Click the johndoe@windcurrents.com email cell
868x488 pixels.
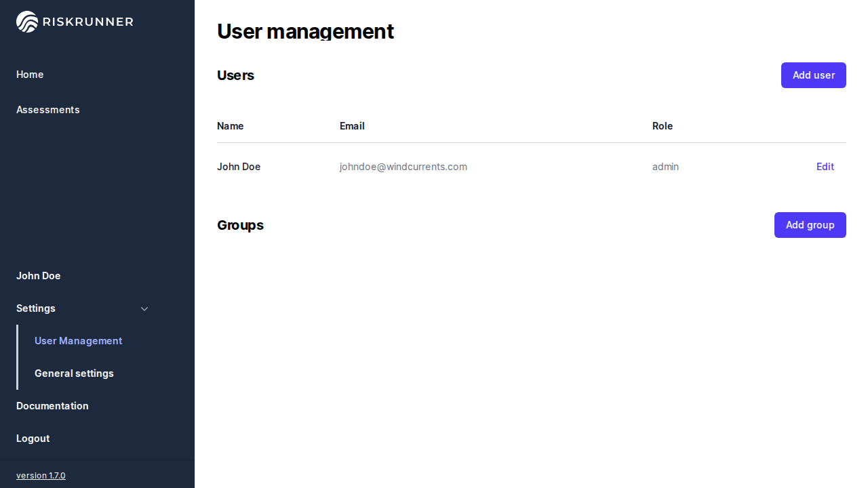pos(403,167)
